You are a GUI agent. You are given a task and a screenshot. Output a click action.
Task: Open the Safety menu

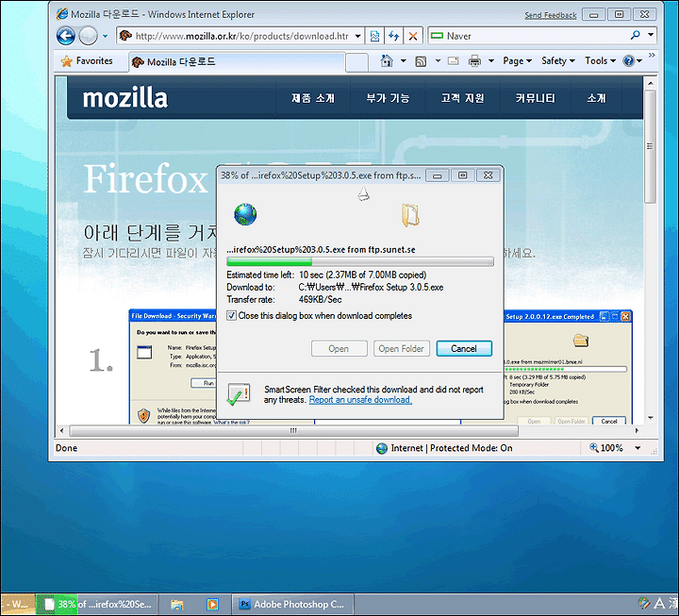point(557,61)
